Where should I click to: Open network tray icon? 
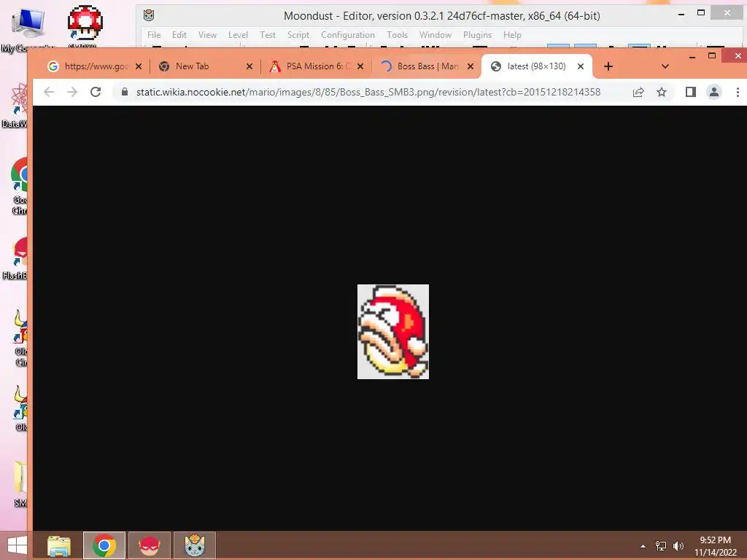coord(661,546)
